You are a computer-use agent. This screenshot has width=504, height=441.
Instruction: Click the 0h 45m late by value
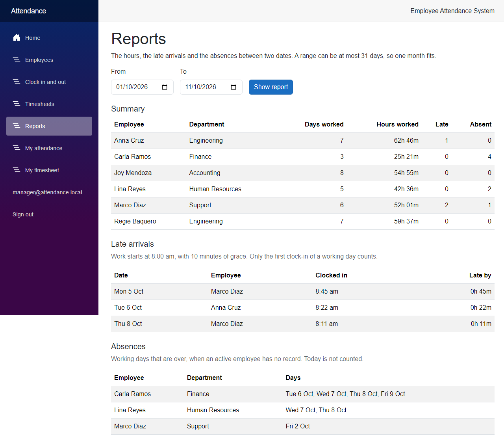click(481, 291)
